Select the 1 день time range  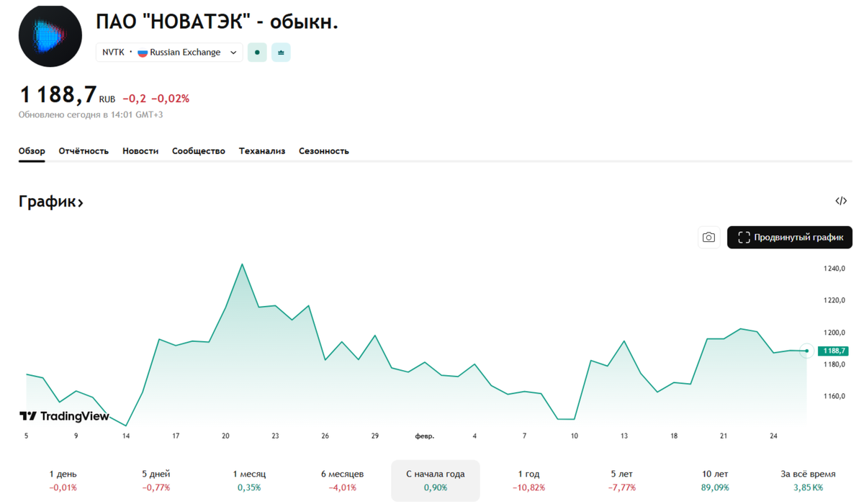63,480
